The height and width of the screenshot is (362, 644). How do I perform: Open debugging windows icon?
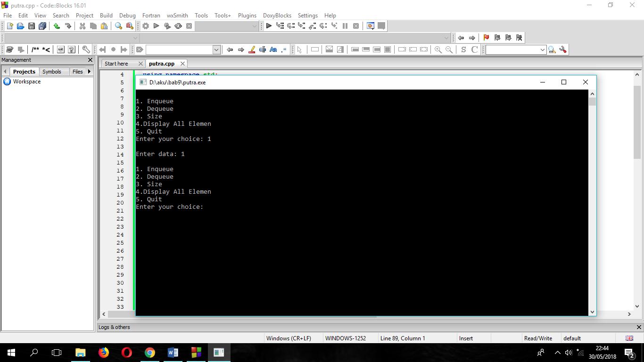click(x=371, y=26)
